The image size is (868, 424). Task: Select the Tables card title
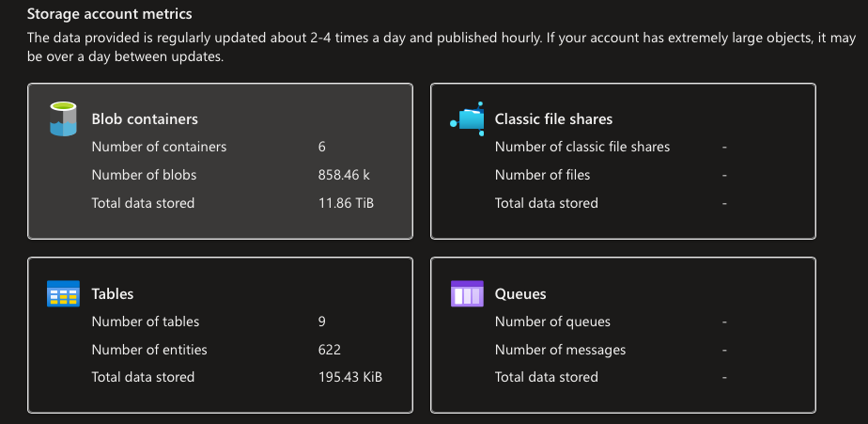[x=113, y=293]
